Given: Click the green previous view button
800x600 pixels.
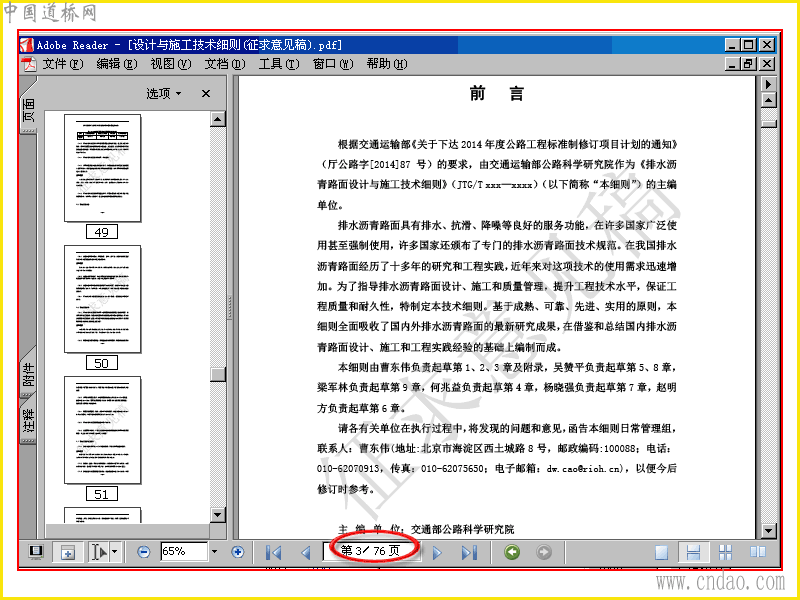Looking at the screenshot, I should (x=512, y=552).
